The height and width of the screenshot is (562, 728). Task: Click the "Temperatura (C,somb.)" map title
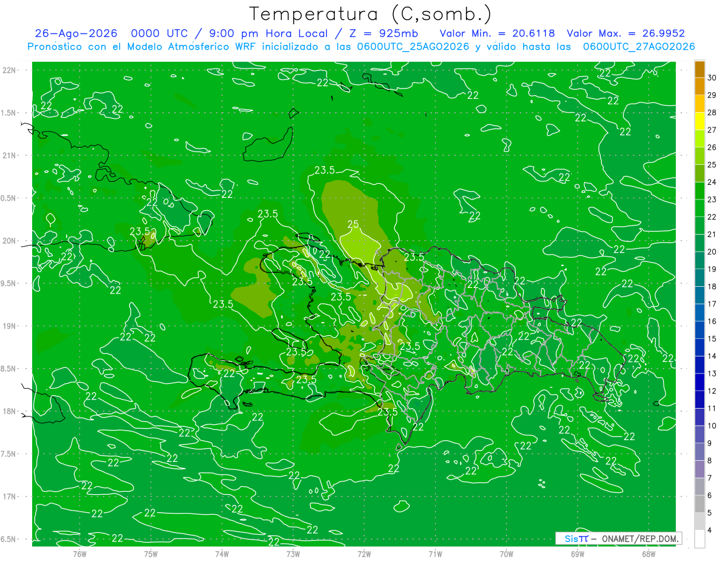[x=370, y=14]
